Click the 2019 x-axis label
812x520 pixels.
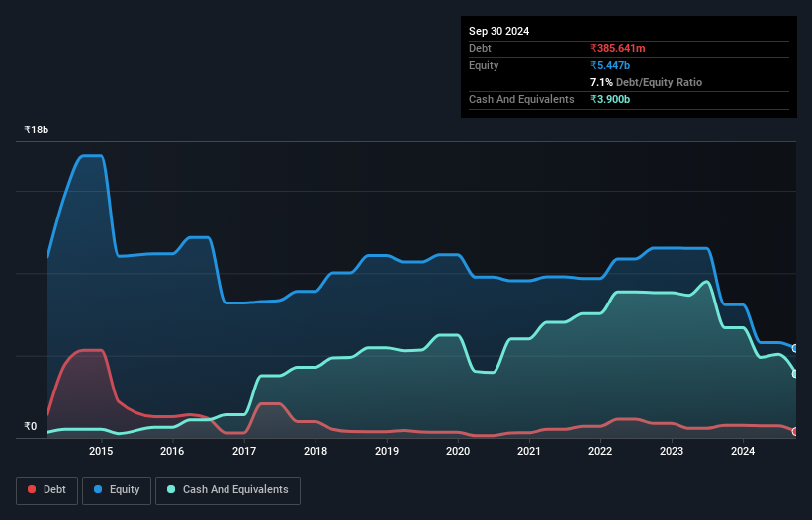(387, 451)
